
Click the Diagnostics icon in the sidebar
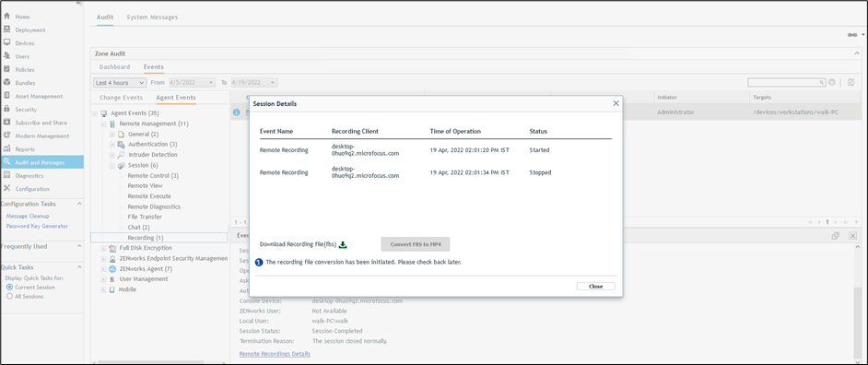(x=6, y=175)
